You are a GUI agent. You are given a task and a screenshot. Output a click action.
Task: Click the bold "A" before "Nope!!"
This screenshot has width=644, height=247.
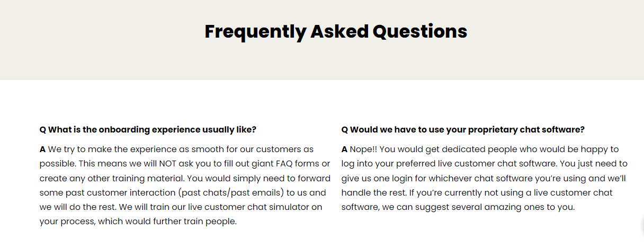coord(344,149)
